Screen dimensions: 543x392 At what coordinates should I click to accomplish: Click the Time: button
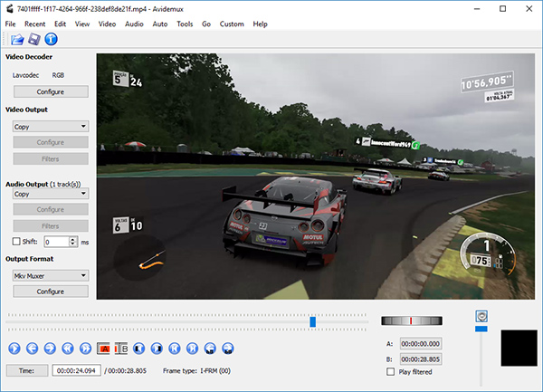point(27,370)
